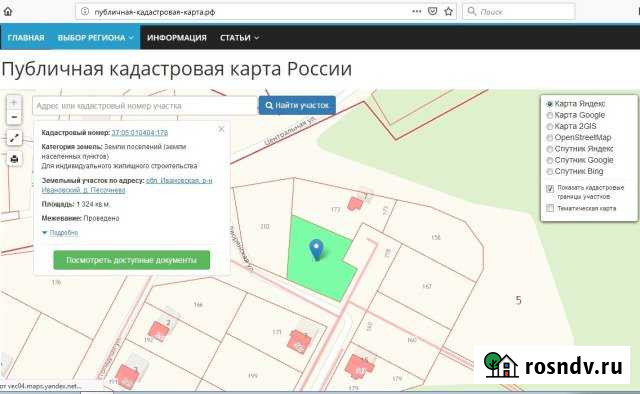Enable the Тематическая карта checkbox

pyautogui.click(x=550, y=208)
